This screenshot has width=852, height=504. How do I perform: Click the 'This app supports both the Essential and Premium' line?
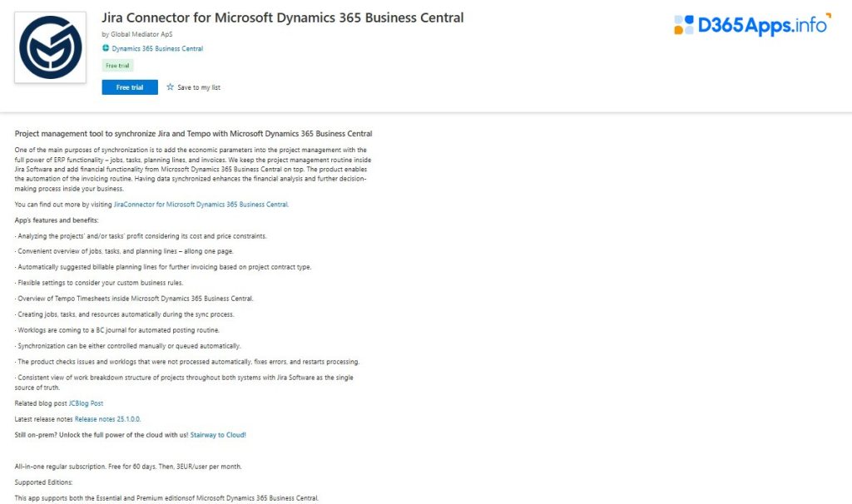click(x=166, y=498)
